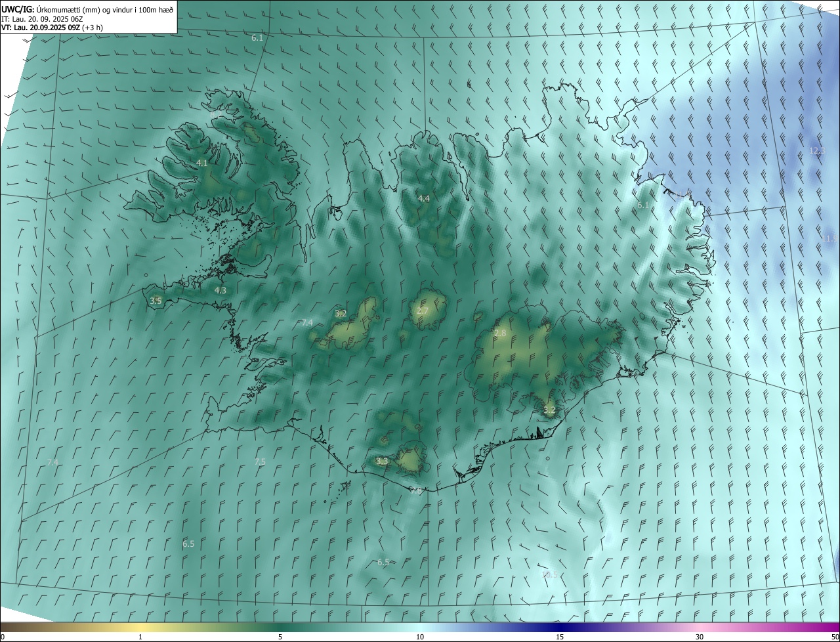This screenshot has width=840, height=642.
Task: Click the 4.3 value near Breiðafjörður
Action: 220,290
